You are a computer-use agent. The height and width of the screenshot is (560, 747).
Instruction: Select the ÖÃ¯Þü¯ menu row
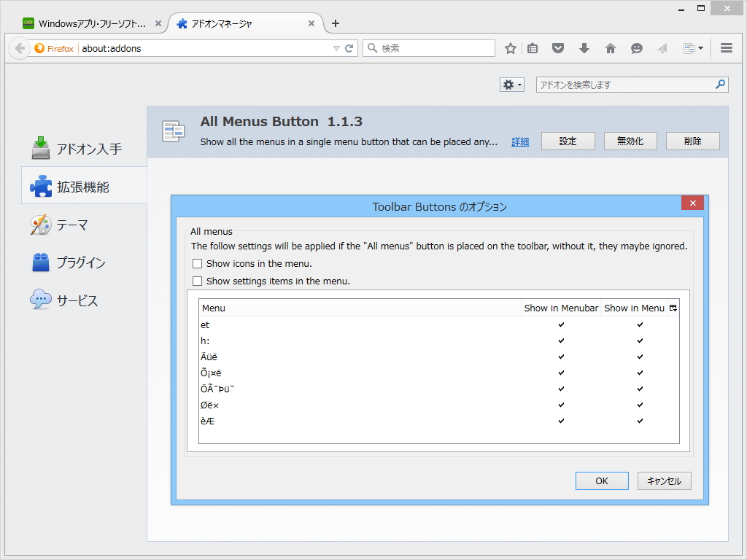tap(438, 389)
